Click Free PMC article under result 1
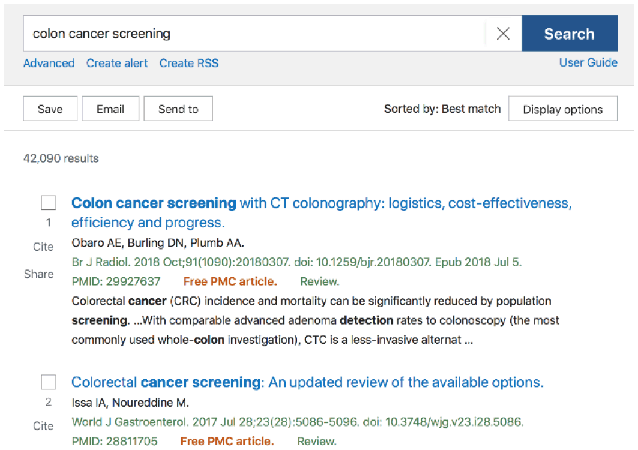The height and width of the screenshot is (450, 638). point(230,282)
